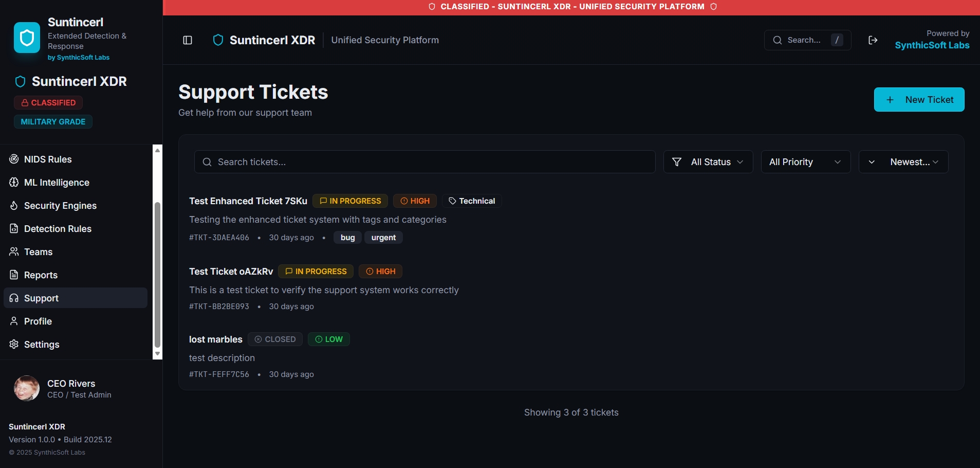Follow the SynthicSoft Labs link
The width and height of the screenshot is (980, 468).
tap(932, 45)
